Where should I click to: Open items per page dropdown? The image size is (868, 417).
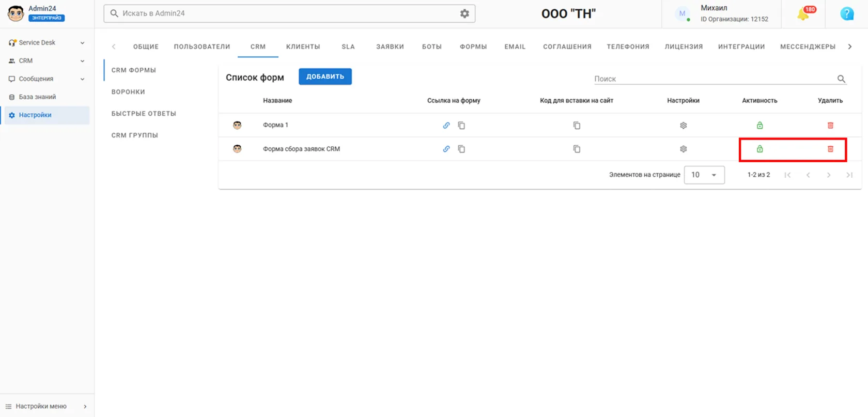pyautogui.click(x=704, y=175)
